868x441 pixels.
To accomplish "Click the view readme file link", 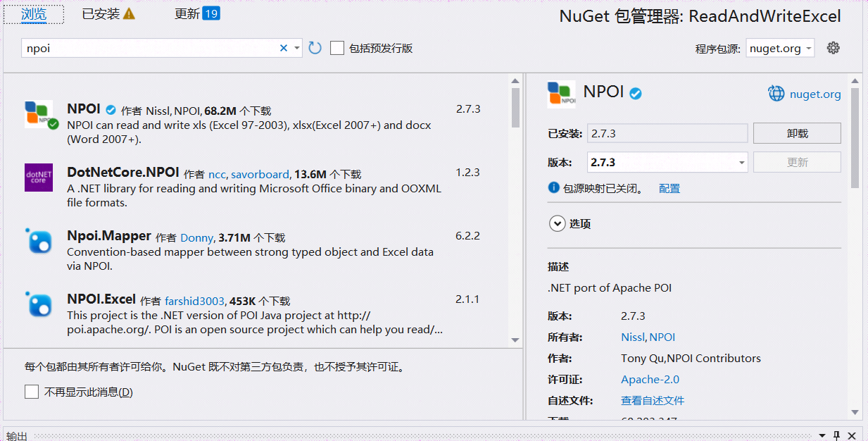I will click(653, 400).
